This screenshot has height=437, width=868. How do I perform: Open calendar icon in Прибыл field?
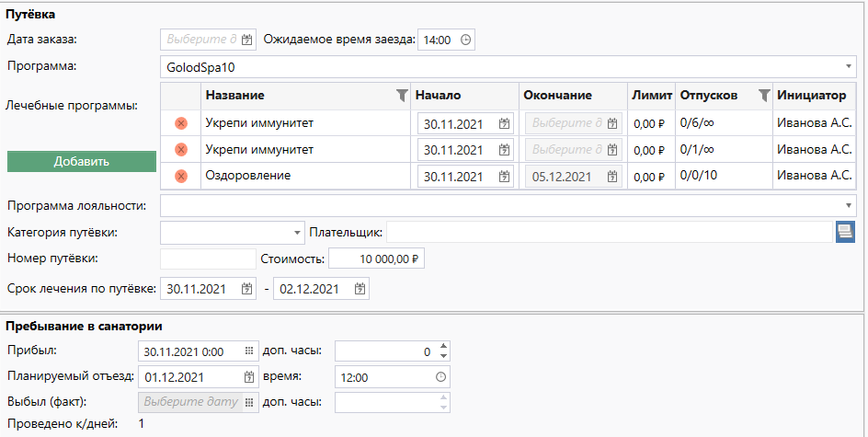248,351
